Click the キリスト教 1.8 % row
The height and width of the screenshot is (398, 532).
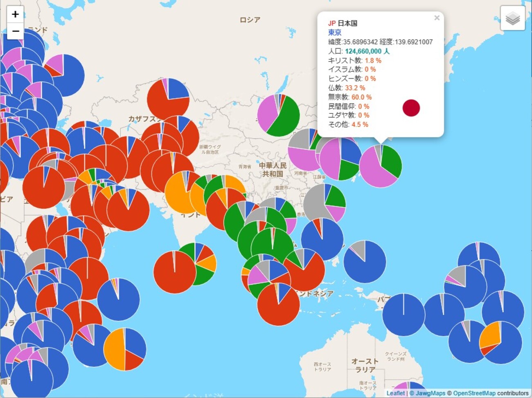(x=355, y=61)
